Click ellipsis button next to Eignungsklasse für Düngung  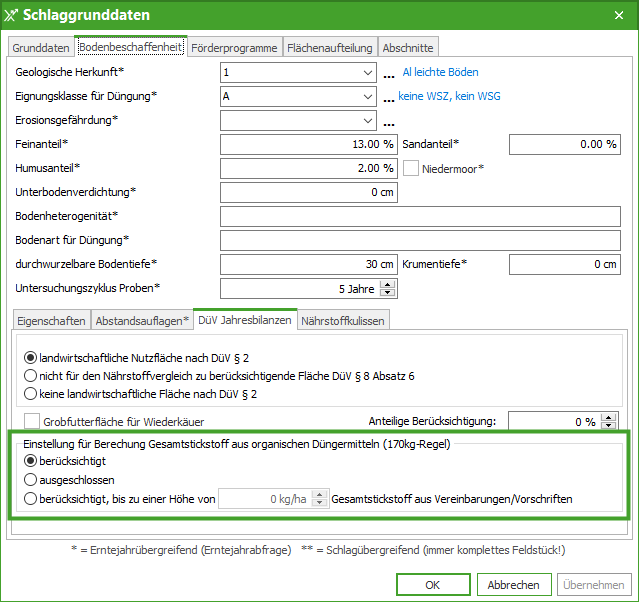click(389, 97)
